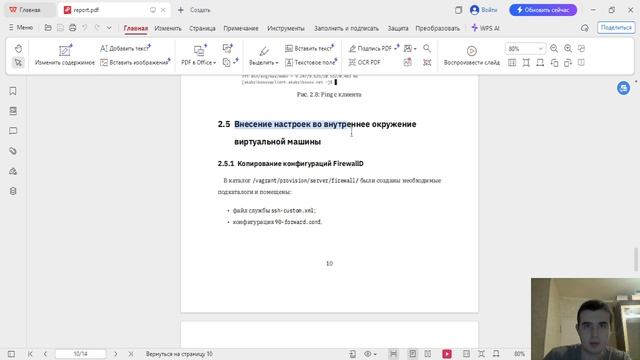The image size is (640, 360).
Task: Click the zoom in magnifier icon
Action: (x=568, y=49)
